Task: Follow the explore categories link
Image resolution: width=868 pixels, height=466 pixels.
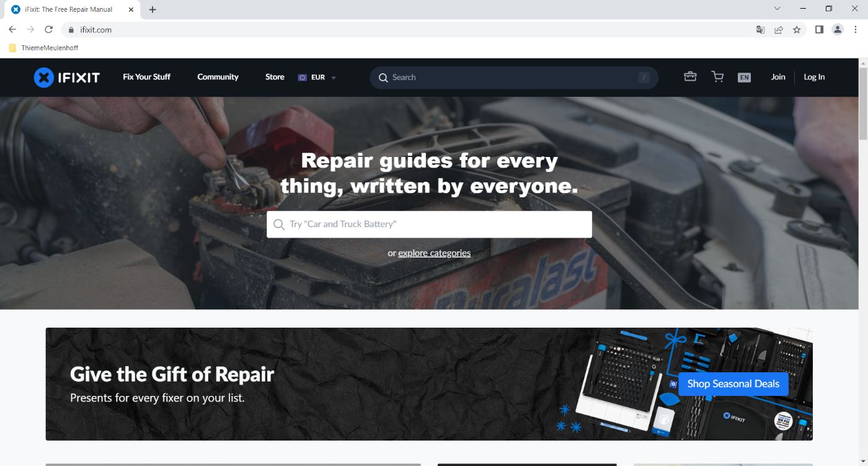Action: pos(434,253)
